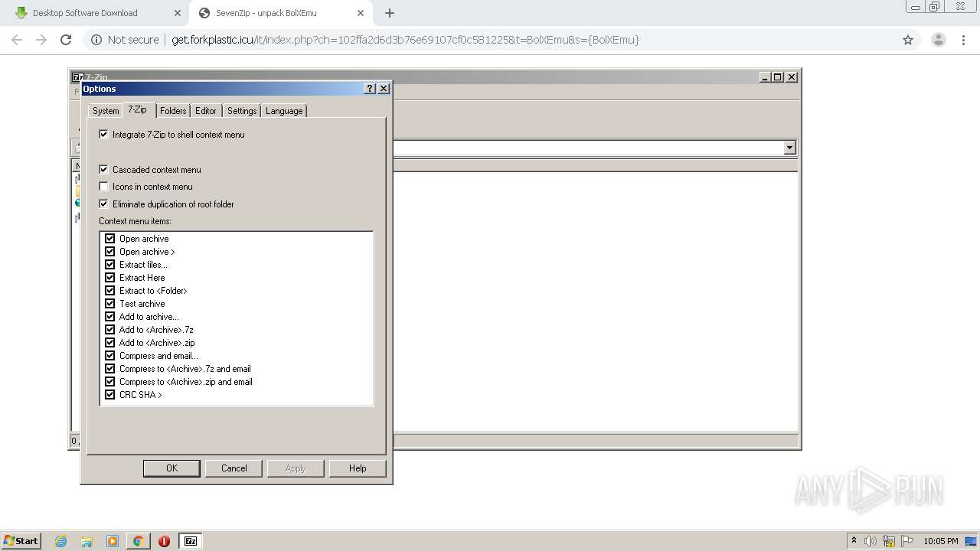Viewport: 980px width, 551px height.
Task: Bookmark this page with the star icon
Action: pyautogui.click(x=908, y=40)
